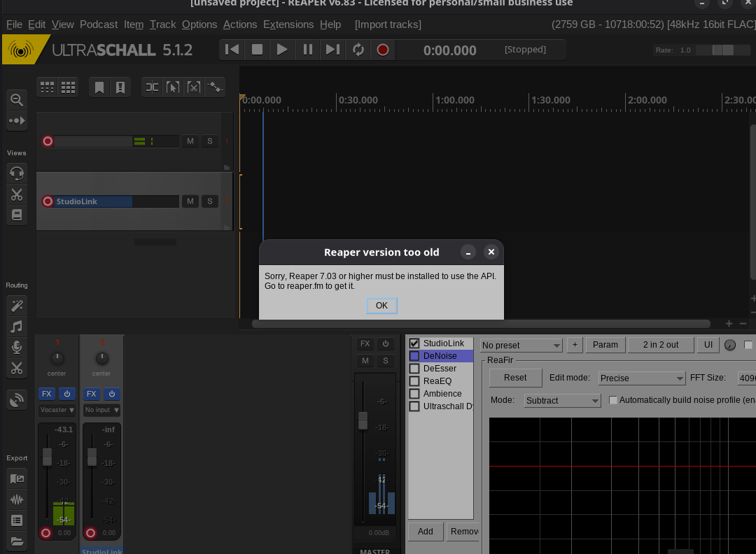
Task: Arm record on the StudioLink track
Action: pyautogui.click(x=48, y=201)
